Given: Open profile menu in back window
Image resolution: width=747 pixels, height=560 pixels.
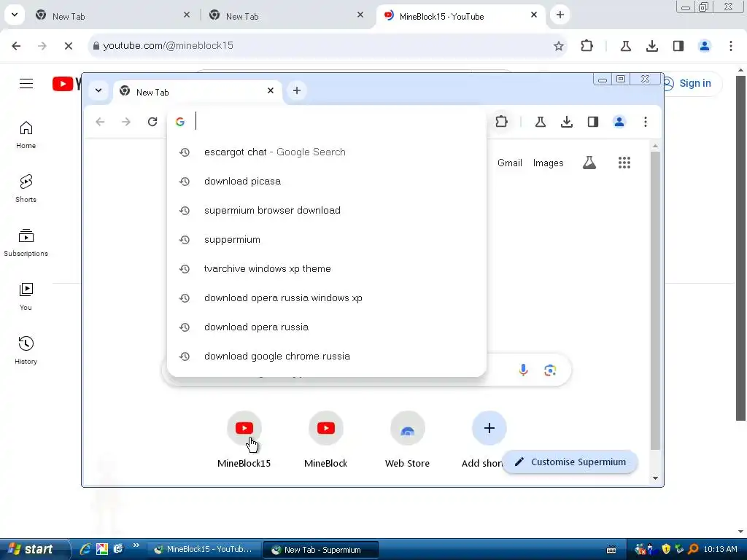Looking at the screenshot, I should pos(704,46).
